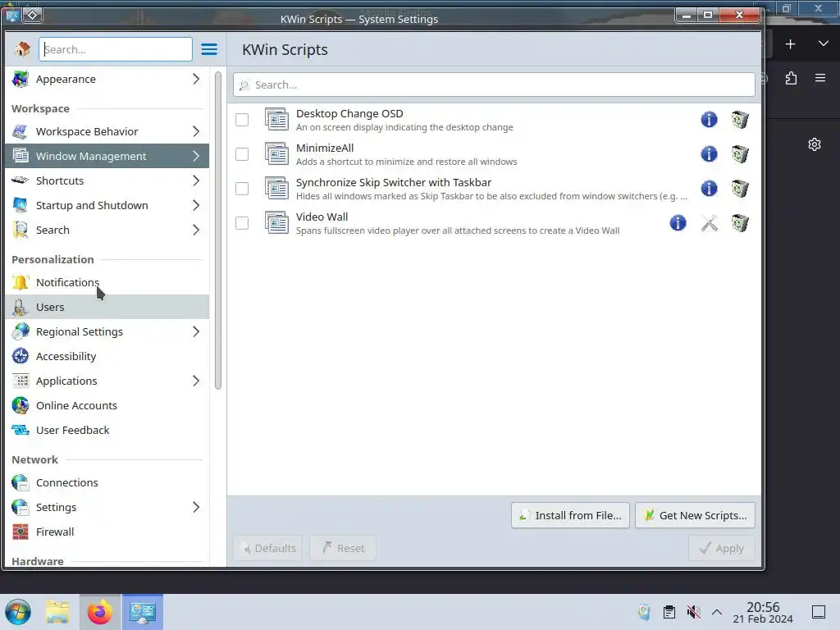Click the home icon beside sidebar search
The width and height of the screenshot is (840, 630).
point(22,49)
